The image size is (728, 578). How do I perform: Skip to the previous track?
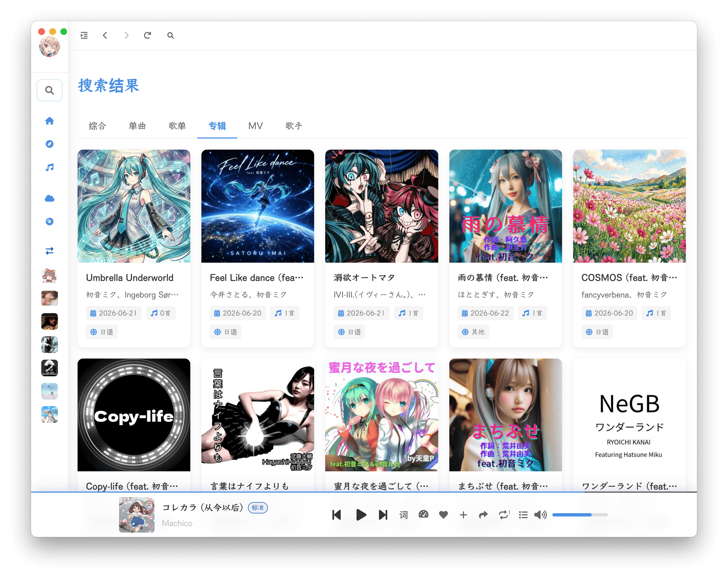[x=337, y=515]
